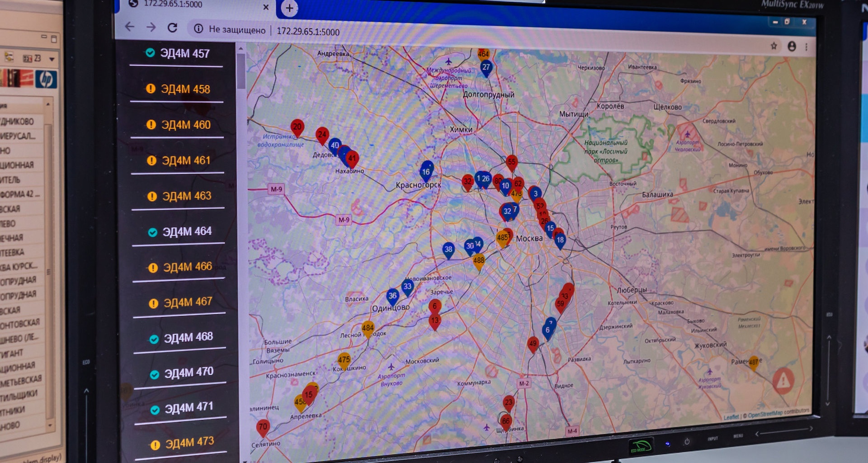
Task: Select ЭД4М 457 in the train list
Action: [x=184, y=54]
